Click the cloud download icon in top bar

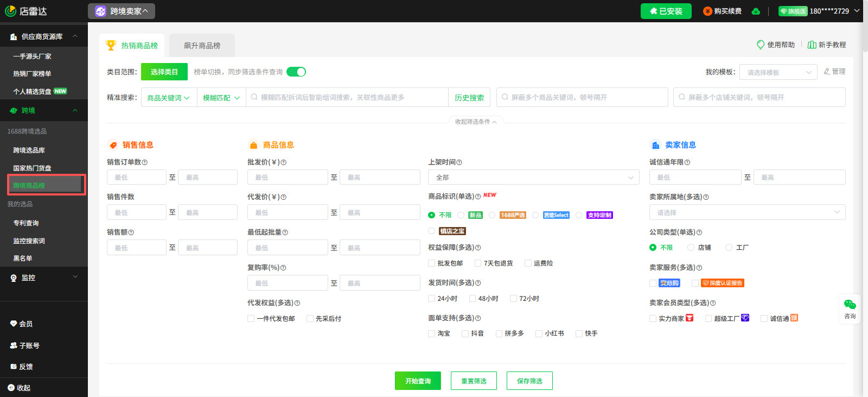click(756, 11)
